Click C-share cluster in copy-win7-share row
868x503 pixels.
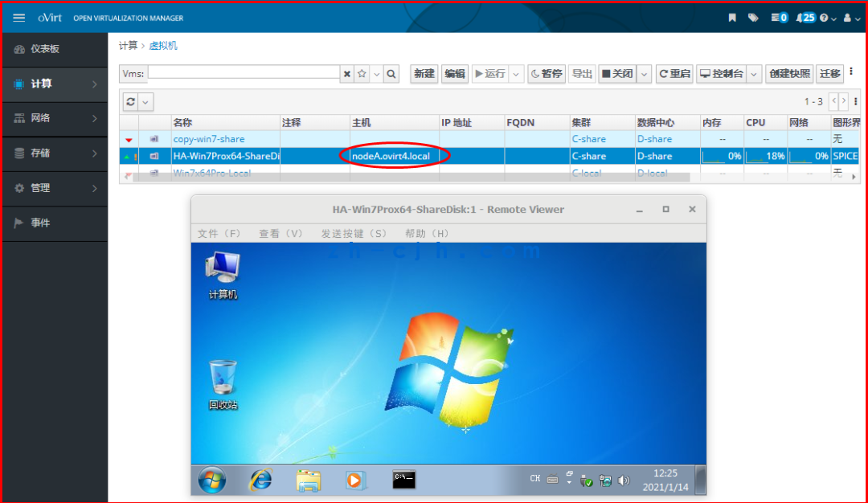coord(588,139)
